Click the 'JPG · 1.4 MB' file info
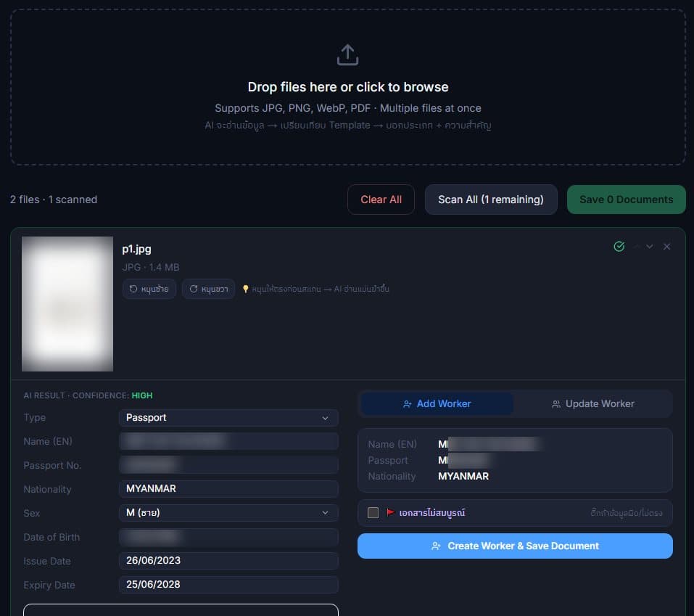694x616 pixels. (151, 267)
